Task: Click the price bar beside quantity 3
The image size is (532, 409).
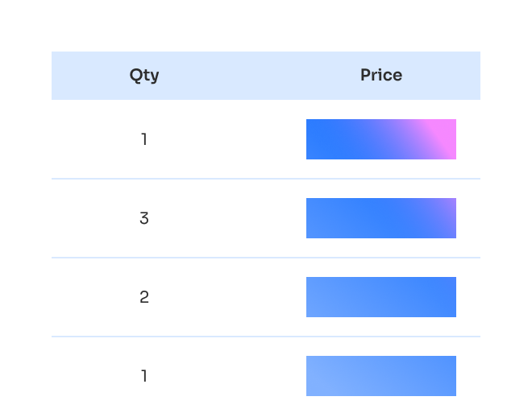Action: point(380,218)
